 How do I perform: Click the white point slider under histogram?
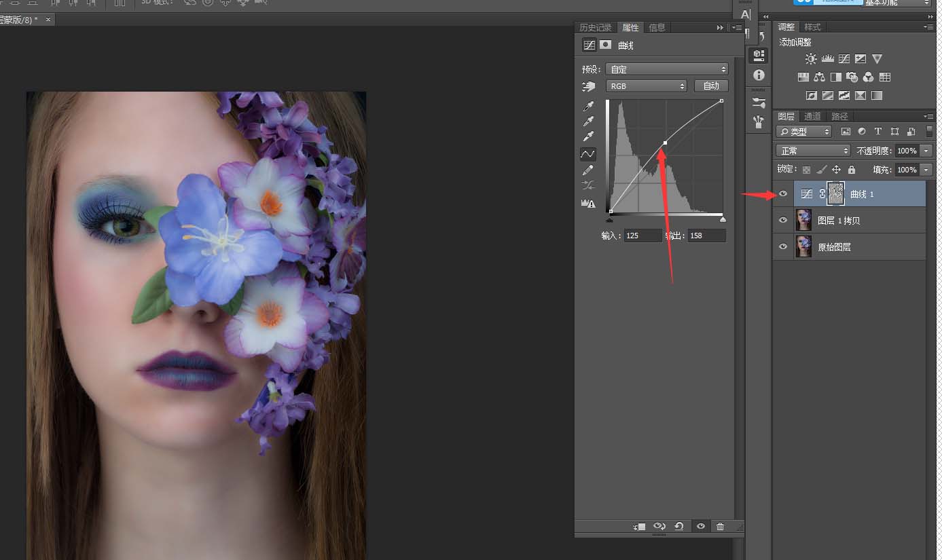click(x=723, y=219)
